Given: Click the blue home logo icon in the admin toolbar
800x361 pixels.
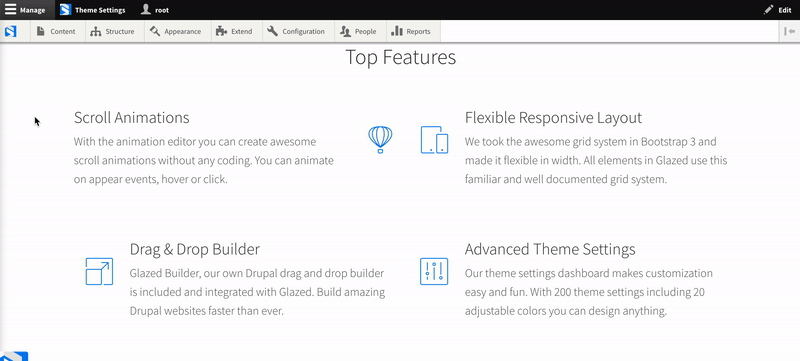Looking at the screenshot, I should click(10, 31).
